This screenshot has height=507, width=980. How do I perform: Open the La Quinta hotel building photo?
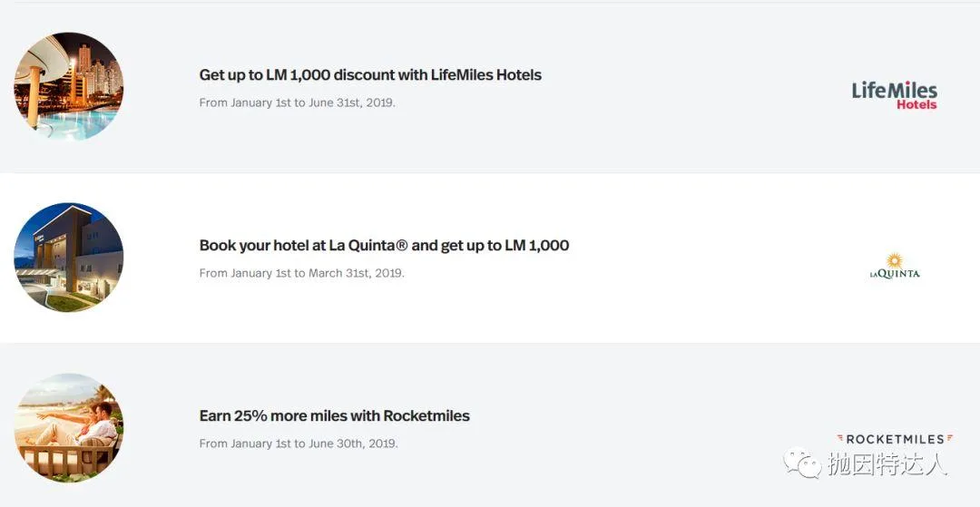[69, 258]
